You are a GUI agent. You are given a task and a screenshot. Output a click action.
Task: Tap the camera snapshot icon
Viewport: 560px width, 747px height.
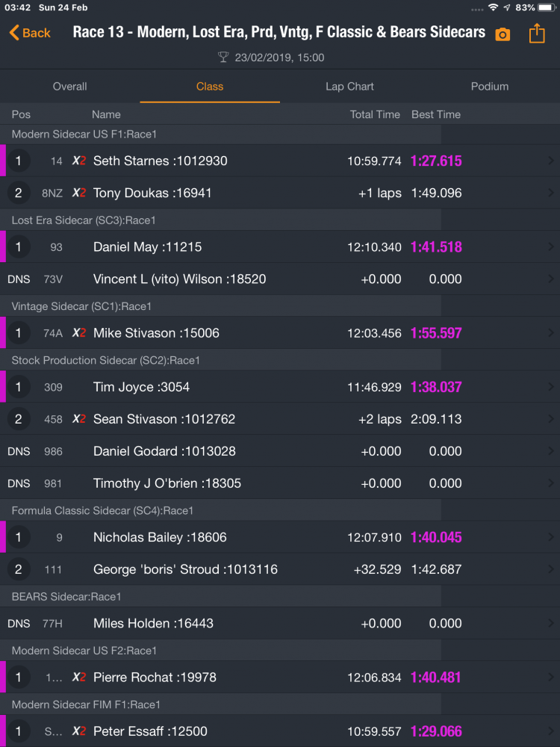503,34
